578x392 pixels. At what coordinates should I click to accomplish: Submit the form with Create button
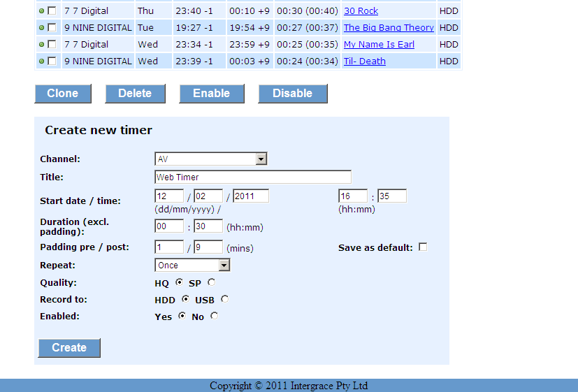(x=69, y=348)
